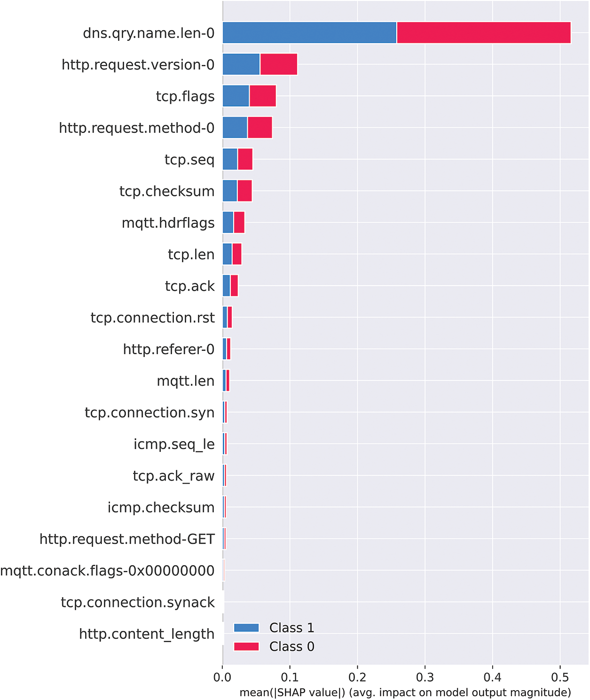The image size is (590, 700).
Task: Select the icmp.seq_le feature label
Action: (x=174, y=444)
